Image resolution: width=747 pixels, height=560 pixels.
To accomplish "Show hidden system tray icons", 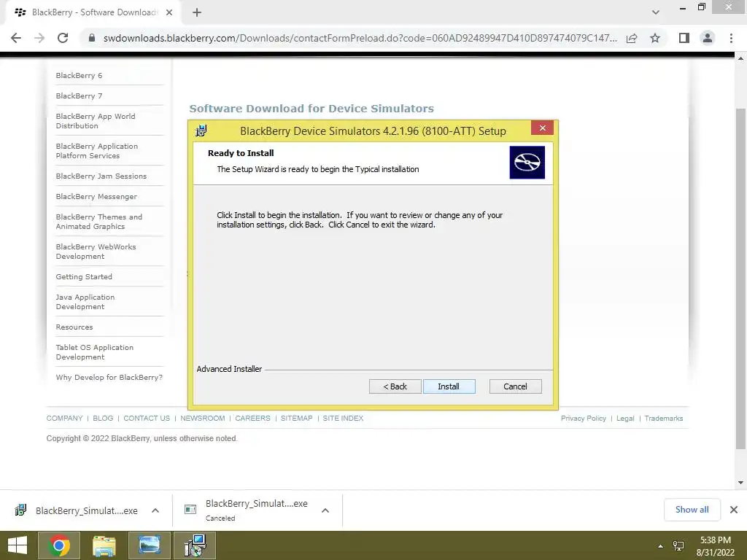I will click(x=660, y=546).
